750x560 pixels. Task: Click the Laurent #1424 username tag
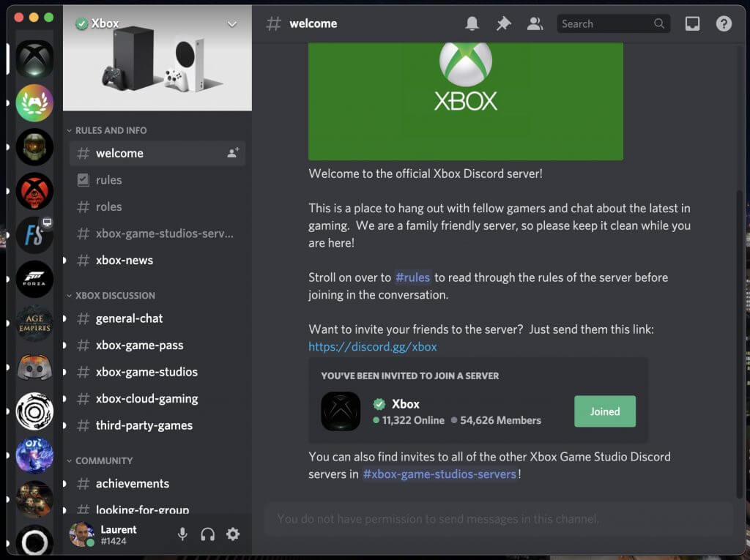pyautogui.click(x=119, y=534)
